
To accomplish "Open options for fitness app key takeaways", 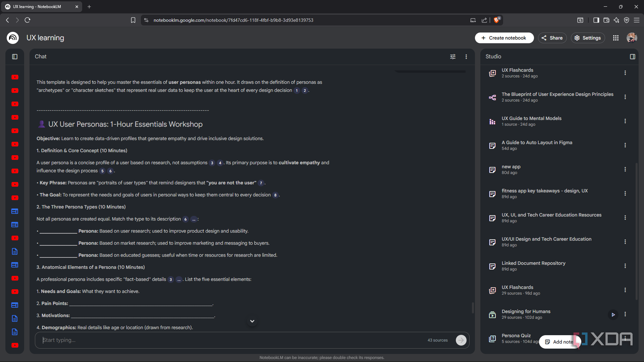I will click(x=625, y=193).
